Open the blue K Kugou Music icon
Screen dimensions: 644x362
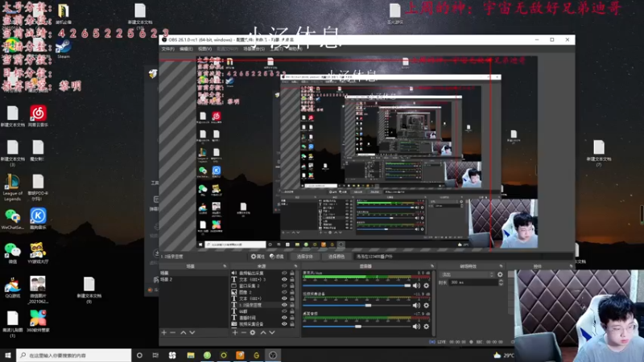click(38, 218)
